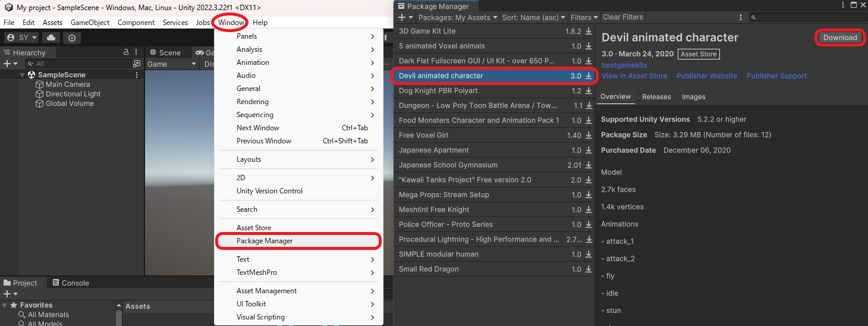Click the SampleScene three-dot options icon
This screenshot has width=868, height=326.
coord(137,75)
